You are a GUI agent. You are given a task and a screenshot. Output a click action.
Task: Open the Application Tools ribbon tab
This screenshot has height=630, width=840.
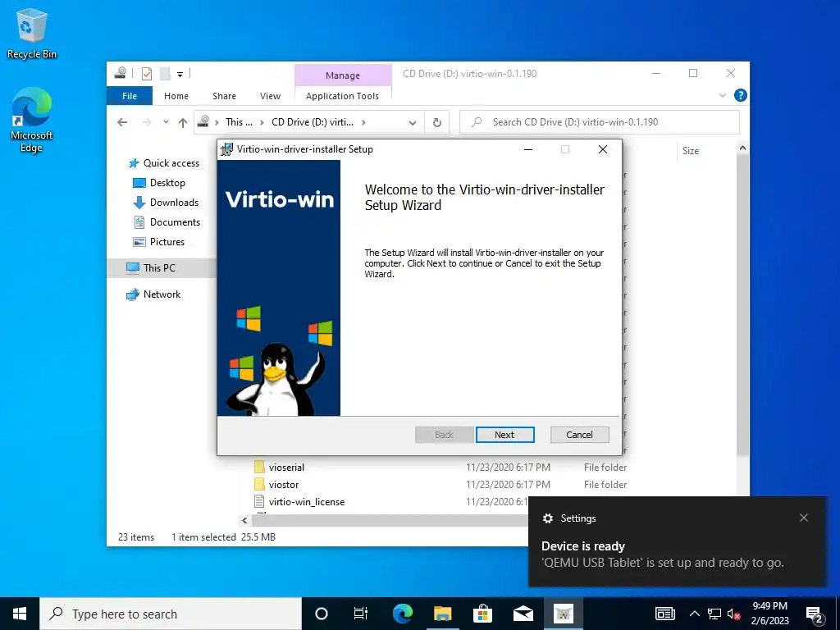tap(342, 96)
